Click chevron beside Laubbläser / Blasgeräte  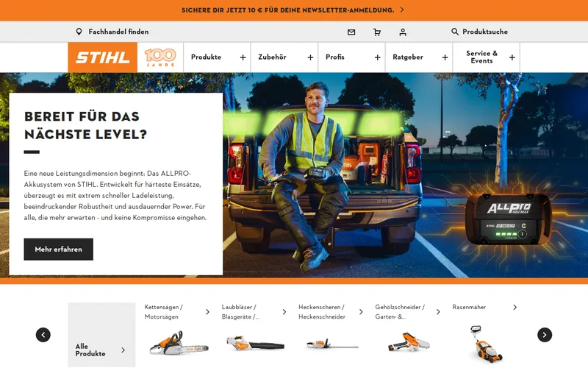tap(284, 311)
